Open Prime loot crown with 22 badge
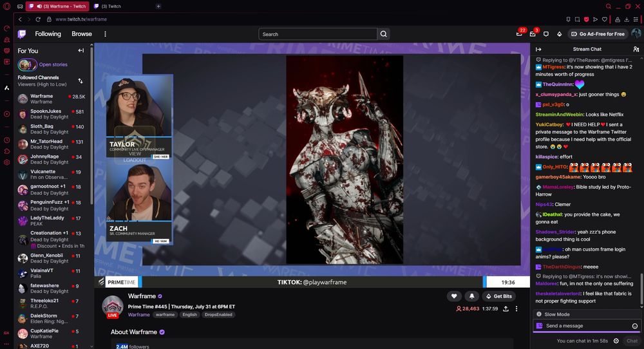 coord(520,34)
